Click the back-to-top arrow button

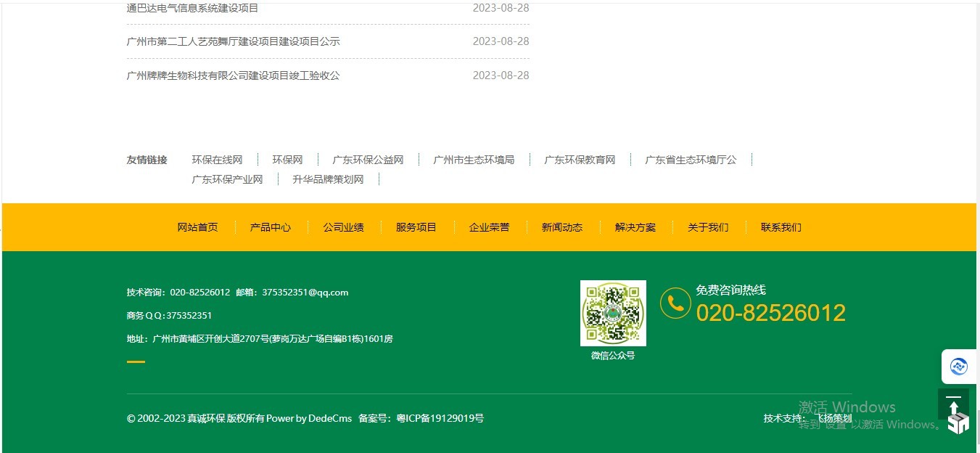coord(953,402)
